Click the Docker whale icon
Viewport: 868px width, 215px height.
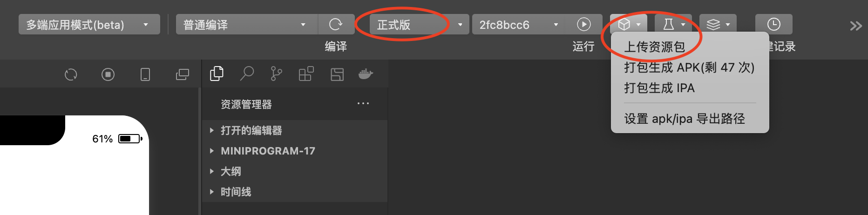pyautogui.click(x=366, y=74)
